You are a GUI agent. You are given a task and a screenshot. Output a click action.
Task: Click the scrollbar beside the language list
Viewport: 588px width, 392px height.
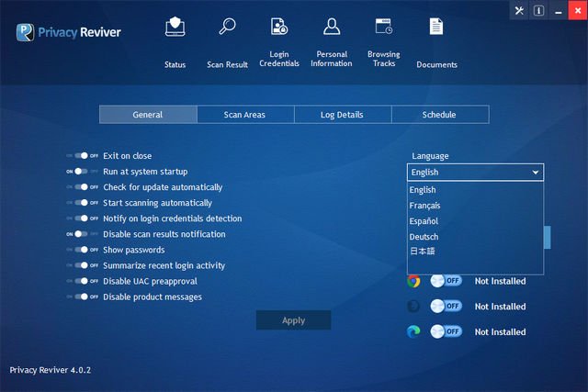click(x=548, y=238)
